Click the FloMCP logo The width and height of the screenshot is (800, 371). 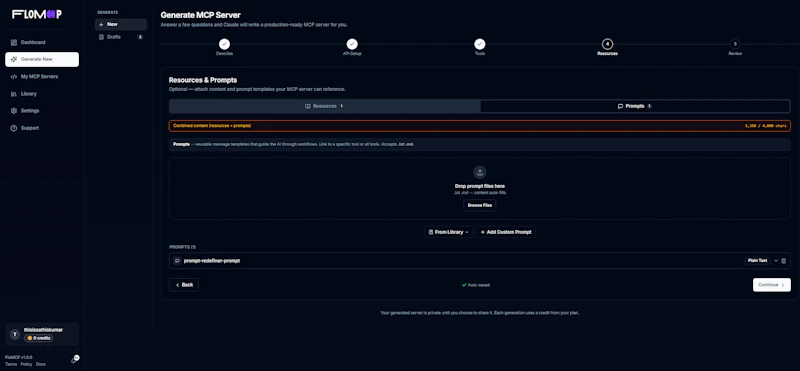point(37,14)
